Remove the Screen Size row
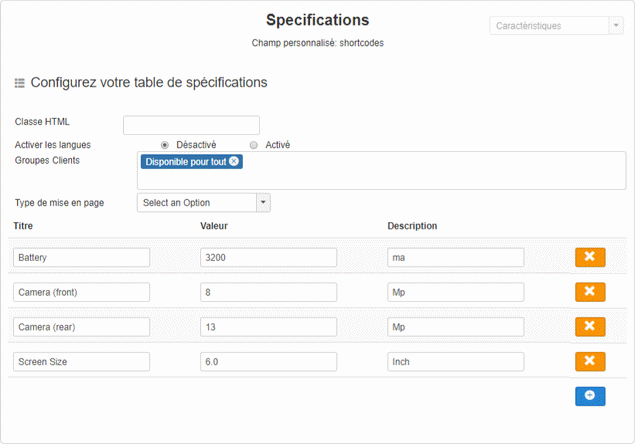Viewport: 635px width, 444px height. pyautogui.click(x=590, y=361)
